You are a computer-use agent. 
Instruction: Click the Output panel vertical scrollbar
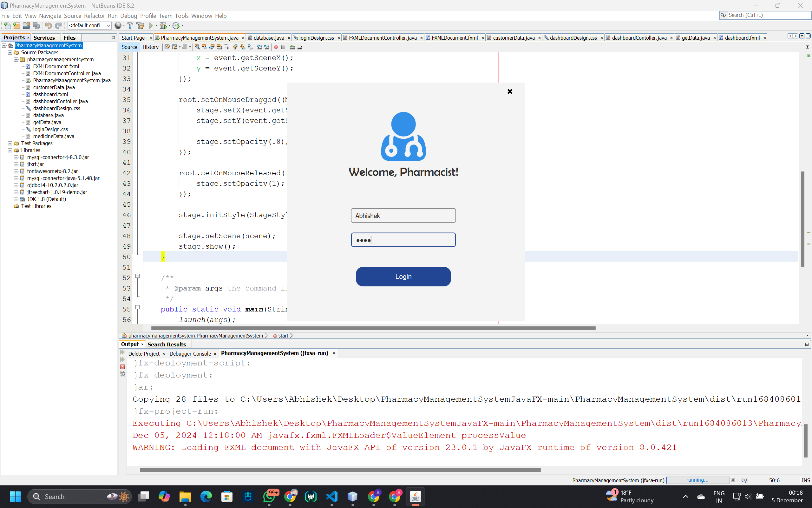point(805,440)
